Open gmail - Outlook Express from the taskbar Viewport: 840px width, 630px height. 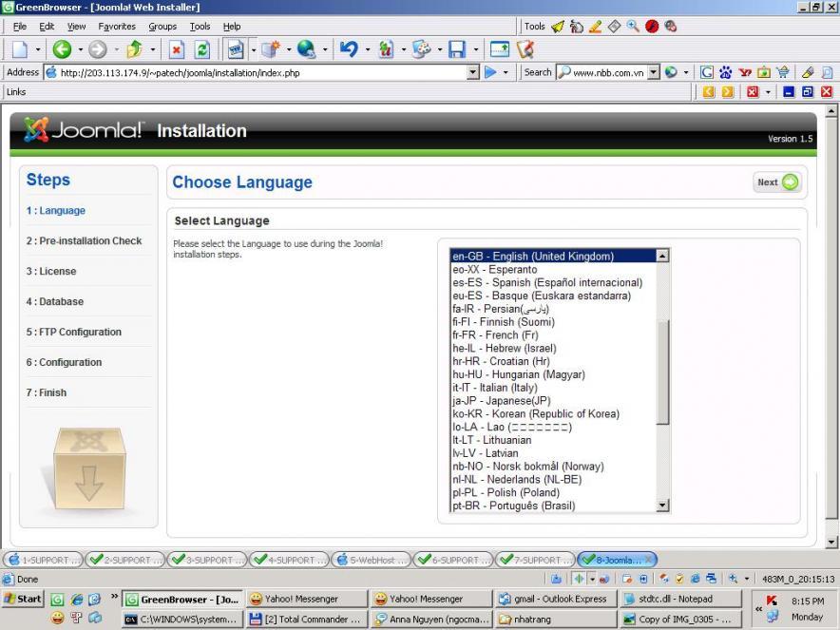(555, 599)
